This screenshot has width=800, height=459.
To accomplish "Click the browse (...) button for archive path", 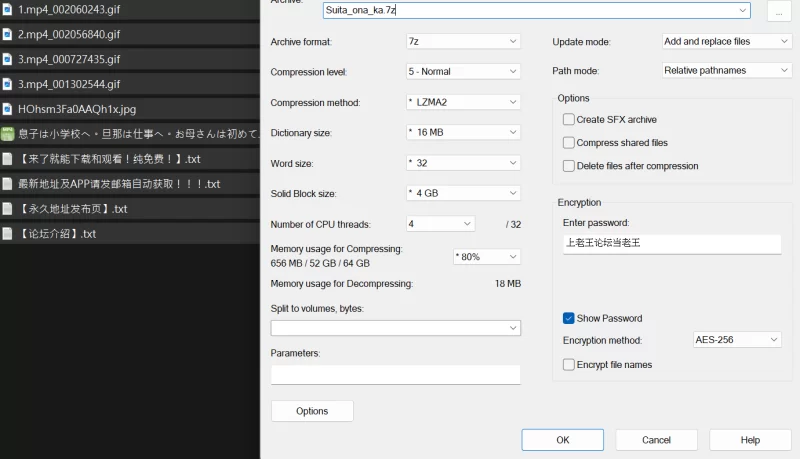I will tap(779, 11).
